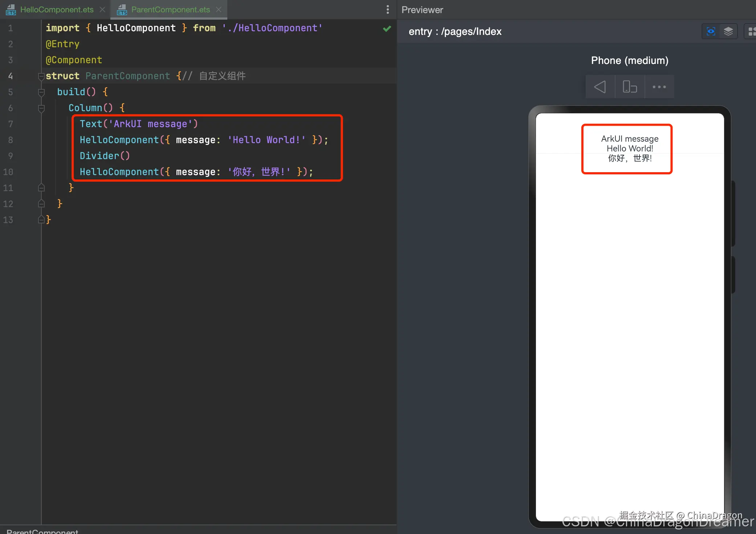Click line number 4 in gutter
Image resolution: width=756 pixels, height=534 pixels.
[11, 76]
